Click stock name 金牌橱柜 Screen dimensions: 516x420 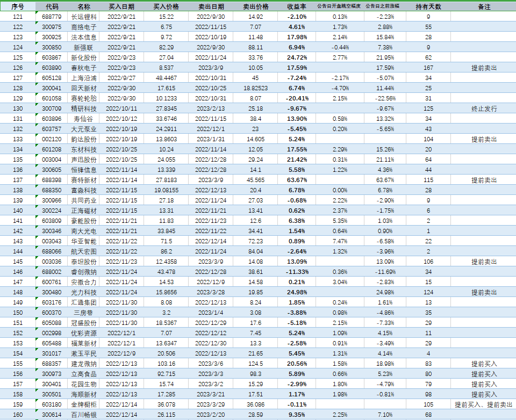tap(84, 404)
